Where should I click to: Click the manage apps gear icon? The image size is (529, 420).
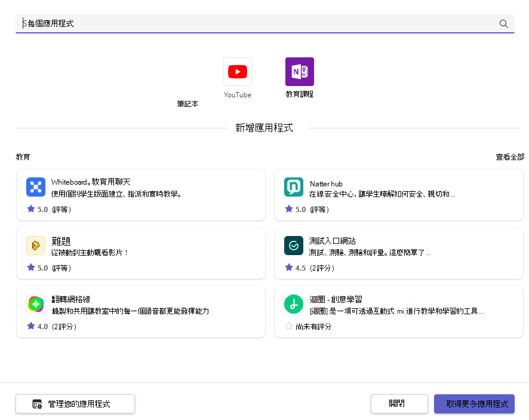(x=37, y=404)
